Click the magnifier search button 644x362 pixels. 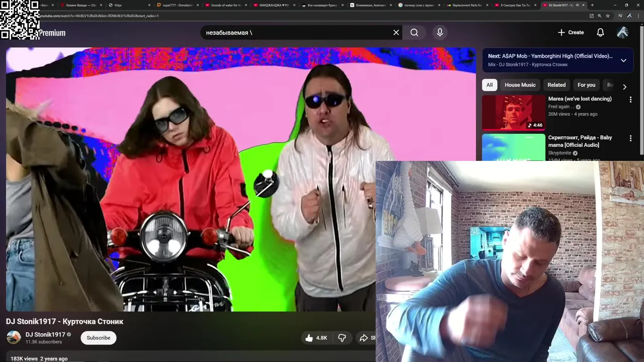point(414,33)
